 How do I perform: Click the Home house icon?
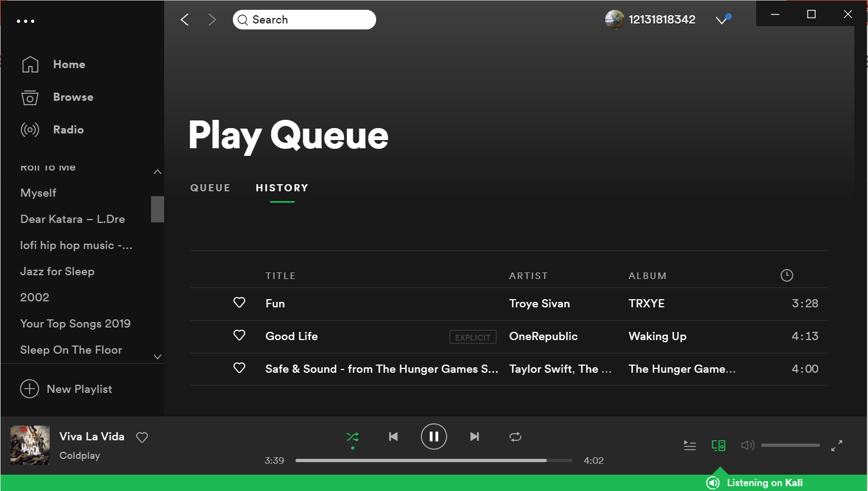[30, 64]
